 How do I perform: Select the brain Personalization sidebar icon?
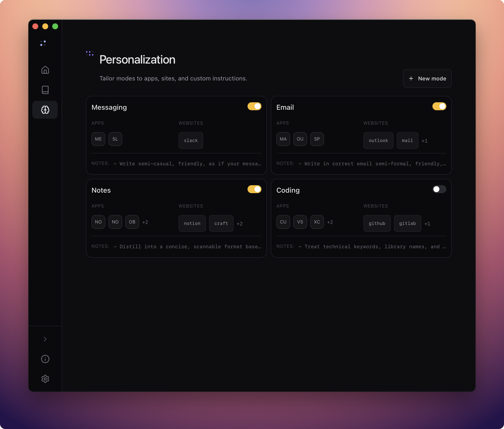45,110
